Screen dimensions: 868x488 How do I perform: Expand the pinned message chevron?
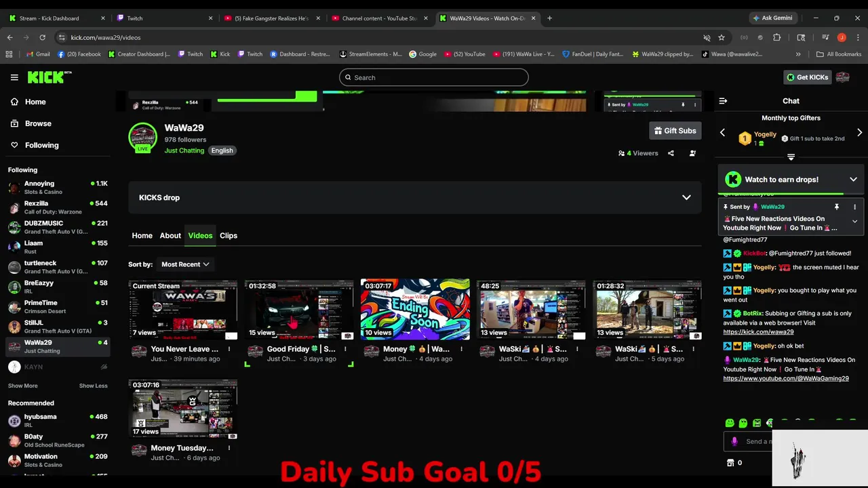pyautogui.click(x=854, y=221)
